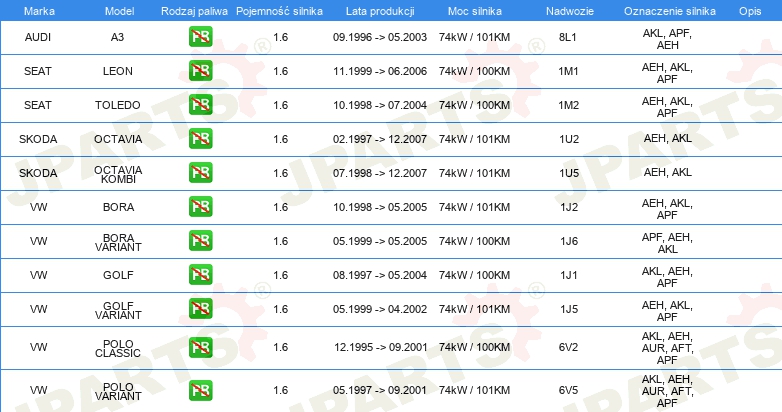Click the fuel icon in POLO VARIANT row
The width and height of the screenshot is (782, 412).
tap(200, 390)
